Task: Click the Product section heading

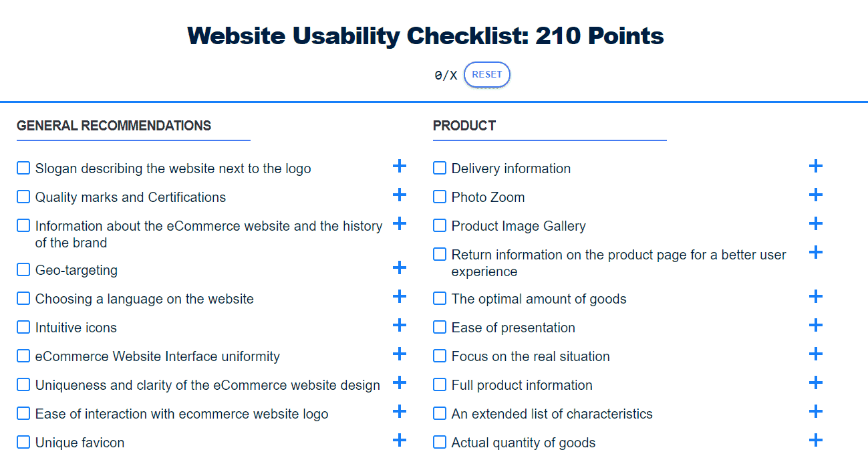Action: (x=464, y=126)
